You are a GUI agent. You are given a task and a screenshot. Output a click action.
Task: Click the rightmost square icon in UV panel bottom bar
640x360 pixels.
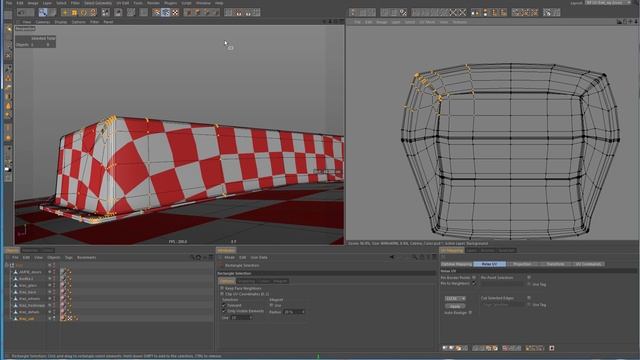(x=551, y=348)
